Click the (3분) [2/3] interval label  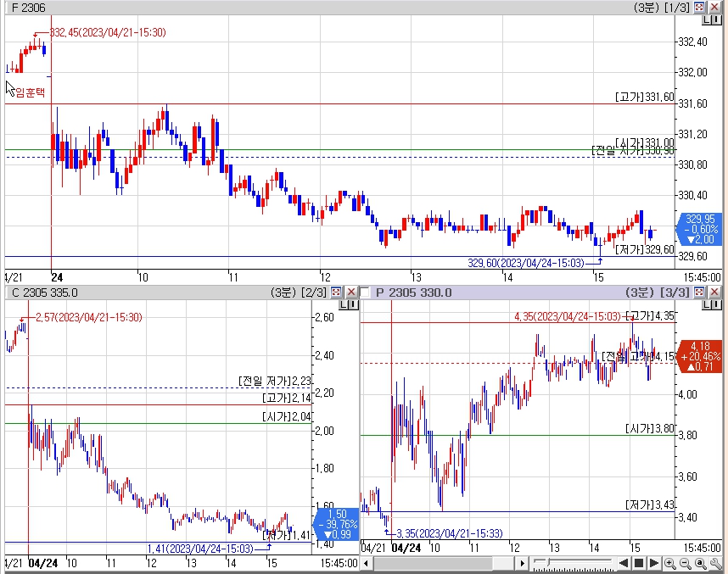click(x=299, y=293)
